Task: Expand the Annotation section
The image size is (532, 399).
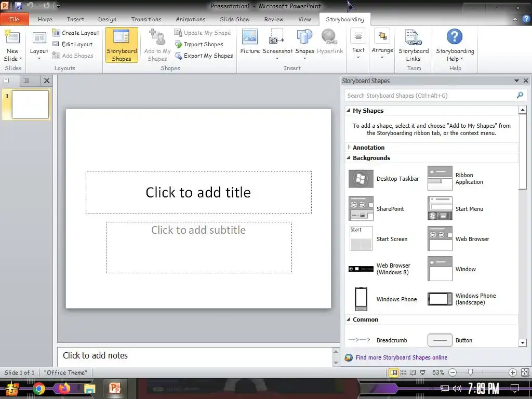Action: (x=349, y=147)
